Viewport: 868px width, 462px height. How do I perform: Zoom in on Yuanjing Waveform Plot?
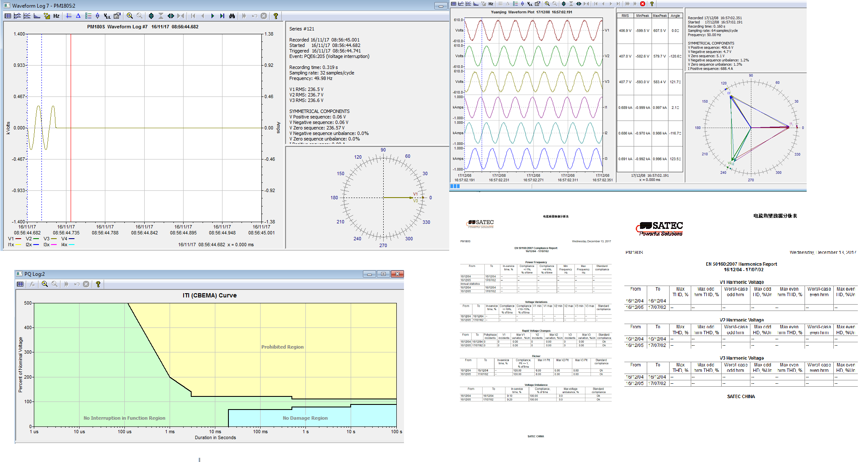pos(547,4)
